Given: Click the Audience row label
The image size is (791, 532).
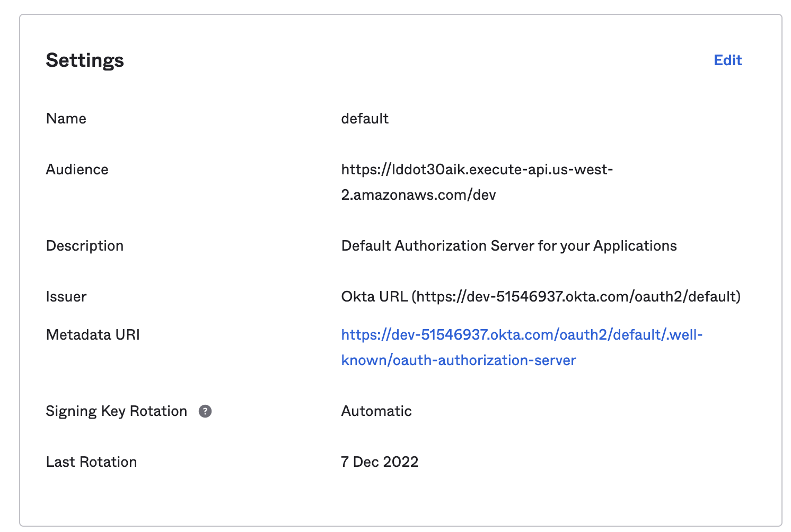Looking at the screenshot, I should [77, 169].
